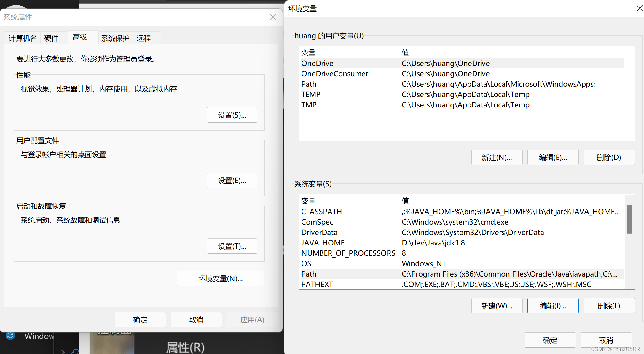Viewport: 644px width, 354px height.
Task: Click 删除(D) for user variables
Action: (x=609, y=157)
